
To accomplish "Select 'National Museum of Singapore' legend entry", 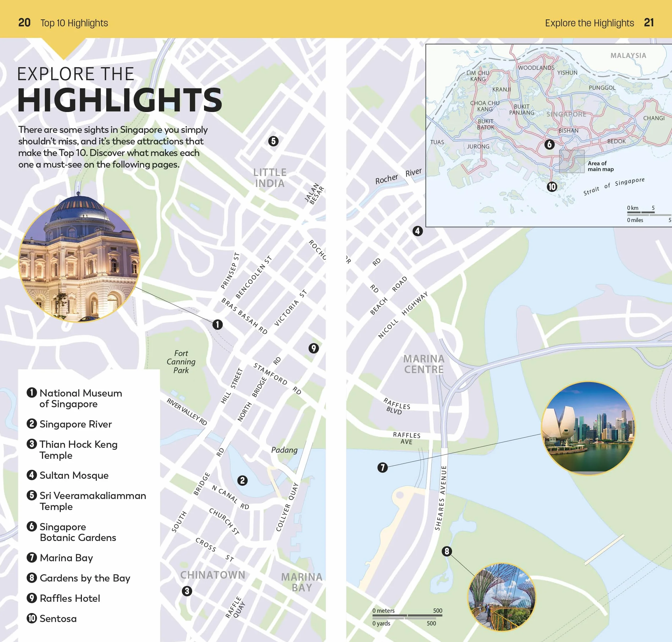I will pos(81,398).
